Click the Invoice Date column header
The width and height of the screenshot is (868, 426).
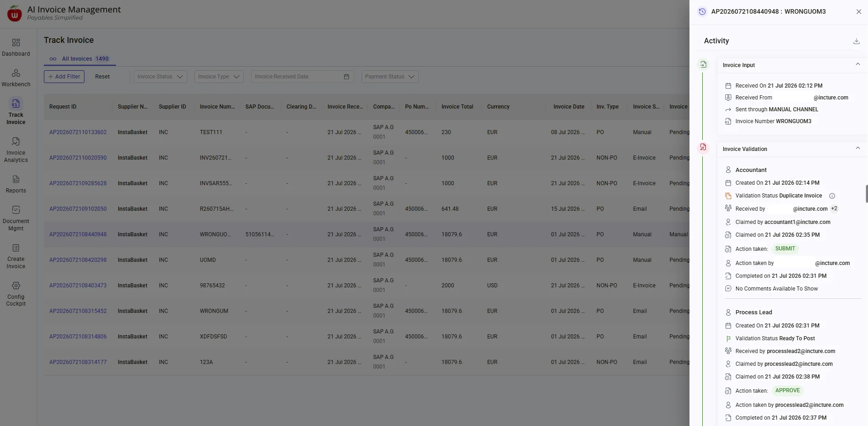(x=569, y=107)
